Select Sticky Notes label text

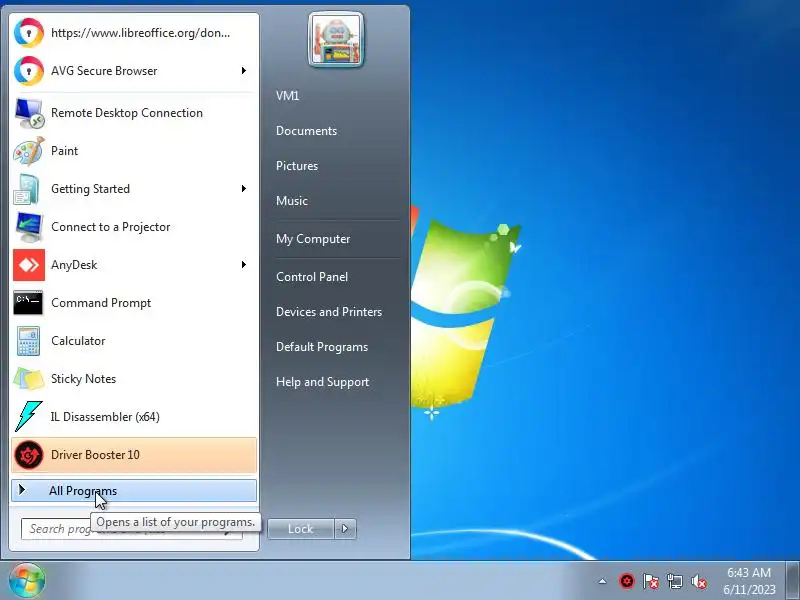(83, 379)
